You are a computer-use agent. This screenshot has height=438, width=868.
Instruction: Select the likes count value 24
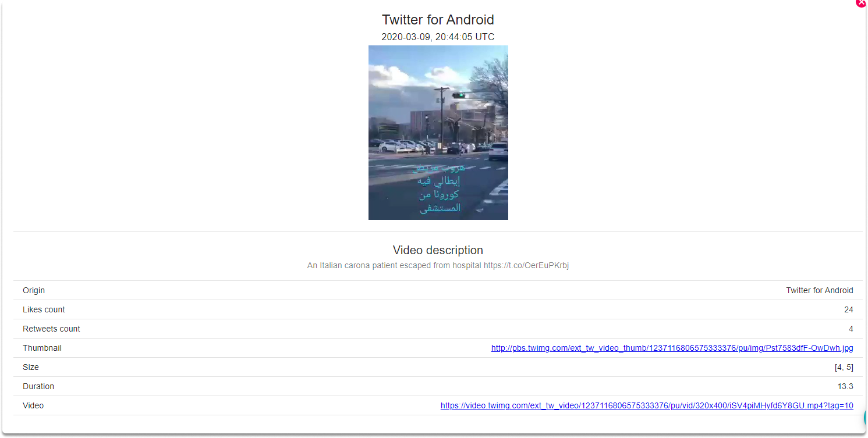point(849,309)
